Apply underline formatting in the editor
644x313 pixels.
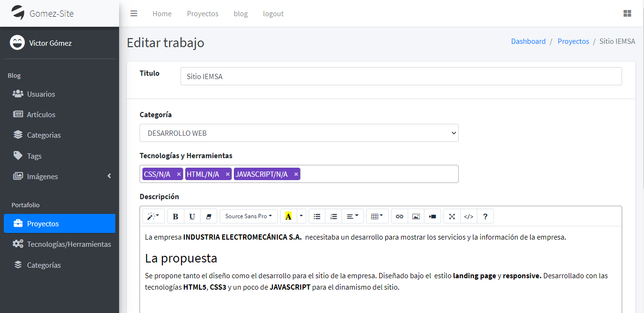192,216
